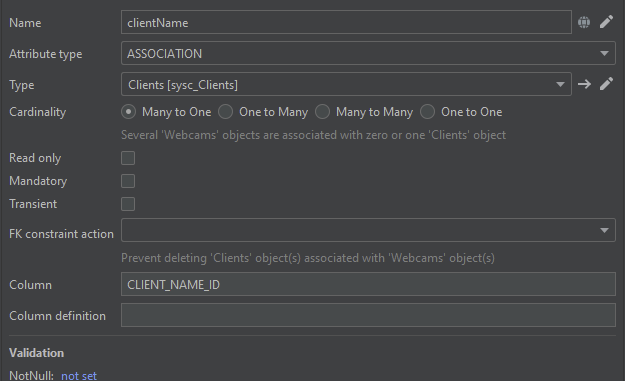625x381 pixels.
Task: Open the FK constraint action dropdown
Action: (368, 230)
